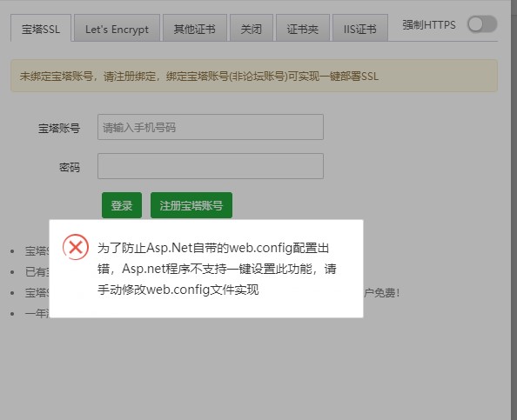Toggle the 强制HTTPS switch
Screen dimensions: 517x420
tap(482, 24)
